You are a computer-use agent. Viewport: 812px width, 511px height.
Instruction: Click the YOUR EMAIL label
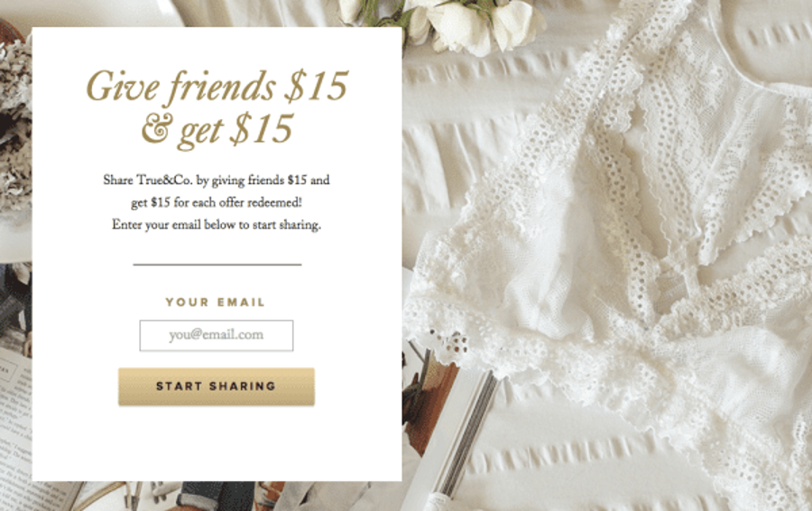(216, 302)
